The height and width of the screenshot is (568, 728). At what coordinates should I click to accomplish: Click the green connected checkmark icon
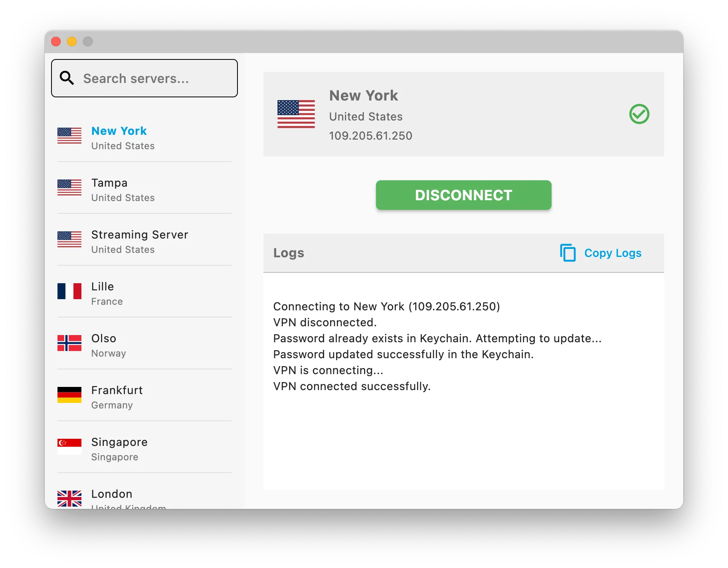tap(639, 114)
